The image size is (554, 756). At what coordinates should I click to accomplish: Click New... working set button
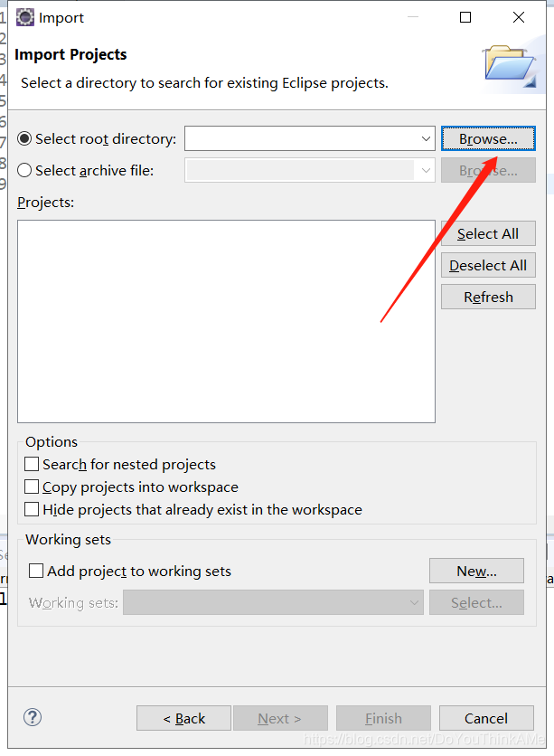(x=476, y=571)
